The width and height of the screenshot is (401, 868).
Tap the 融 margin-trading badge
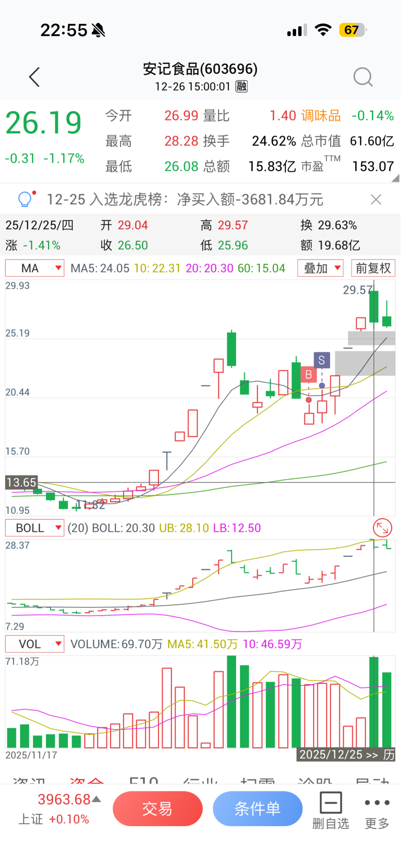pyautogui.click(x=241, y=87)
